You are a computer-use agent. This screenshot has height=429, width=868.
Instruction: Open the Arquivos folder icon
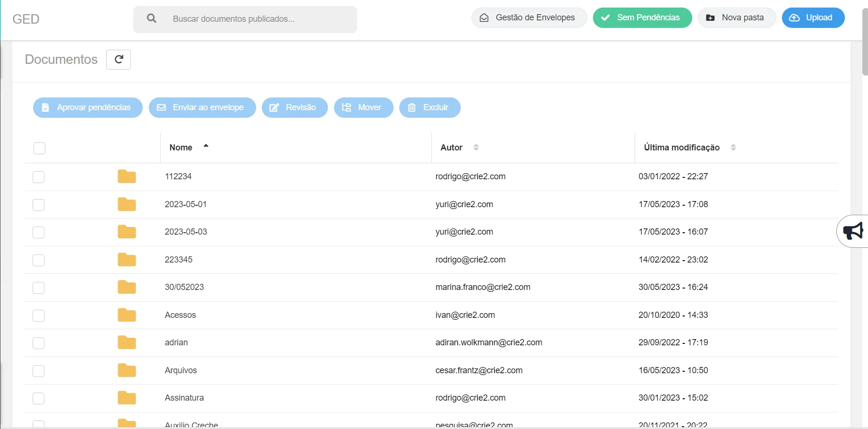(127, 370)
